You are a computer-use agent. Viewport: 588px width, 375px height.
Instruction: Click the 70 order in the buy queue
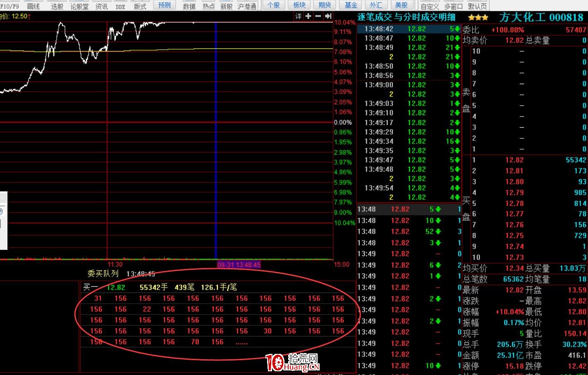tap(195, 342)
